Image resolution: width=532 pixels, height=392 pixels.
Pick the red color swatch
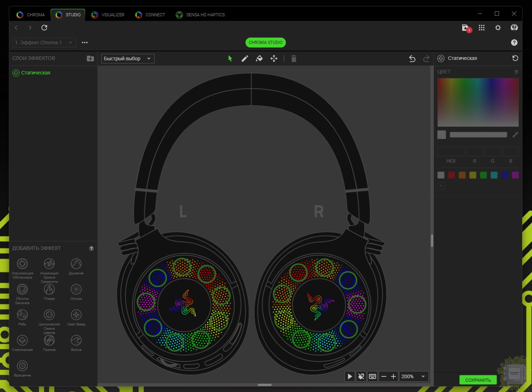(451, 175)
